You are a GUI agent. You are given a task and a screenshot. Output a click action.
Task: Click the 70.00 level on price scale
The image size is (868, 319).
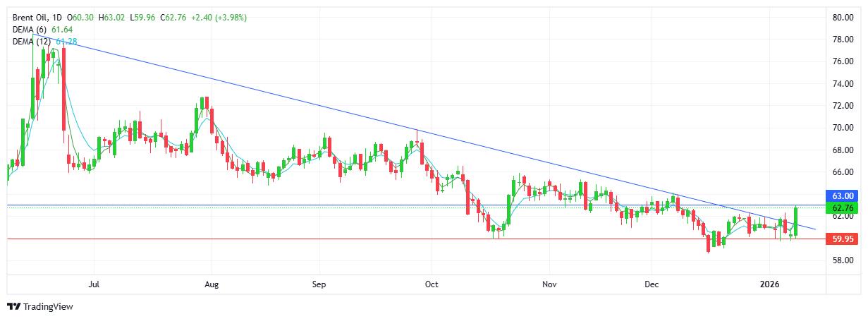pos(844,128)
